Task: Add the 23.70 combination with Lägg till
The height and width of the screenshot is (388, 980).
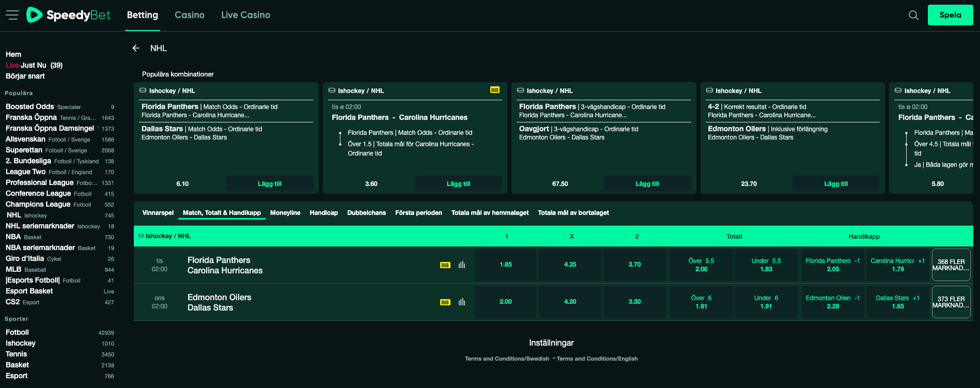Action: (x=836, y=183)
